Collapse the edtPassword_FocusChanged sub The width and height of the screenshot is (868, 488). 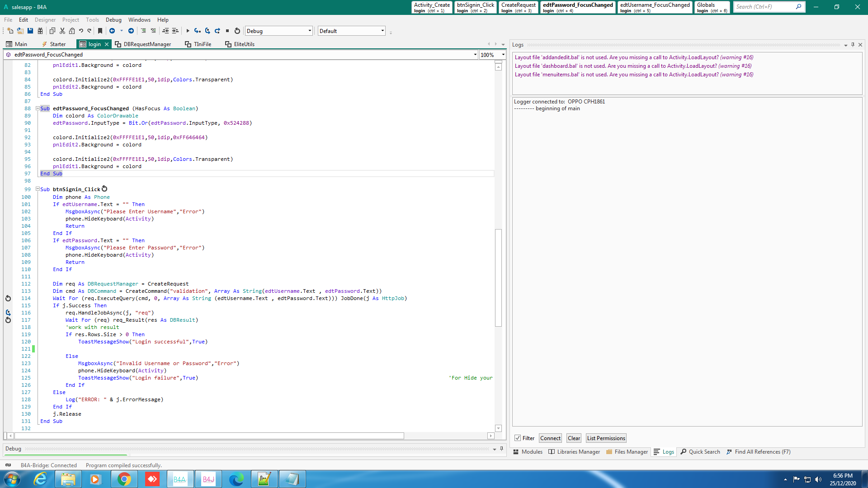(38, 108)
